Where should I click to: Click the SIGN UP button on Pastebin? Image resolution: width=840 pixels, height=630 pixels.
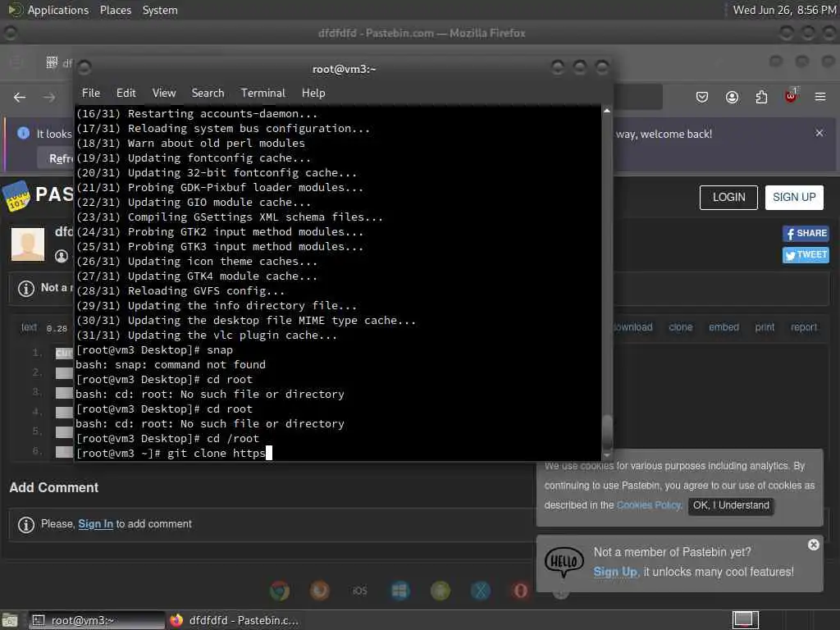click(x=794, y=197)
